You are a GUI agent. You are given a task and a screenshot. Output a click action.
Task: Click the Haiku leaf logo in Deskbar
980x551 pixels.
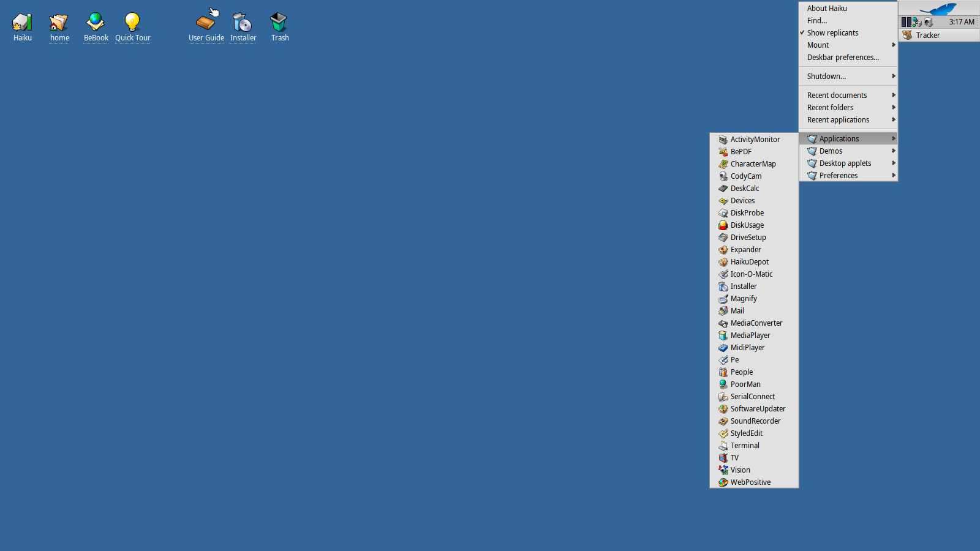tap(938, 9)
